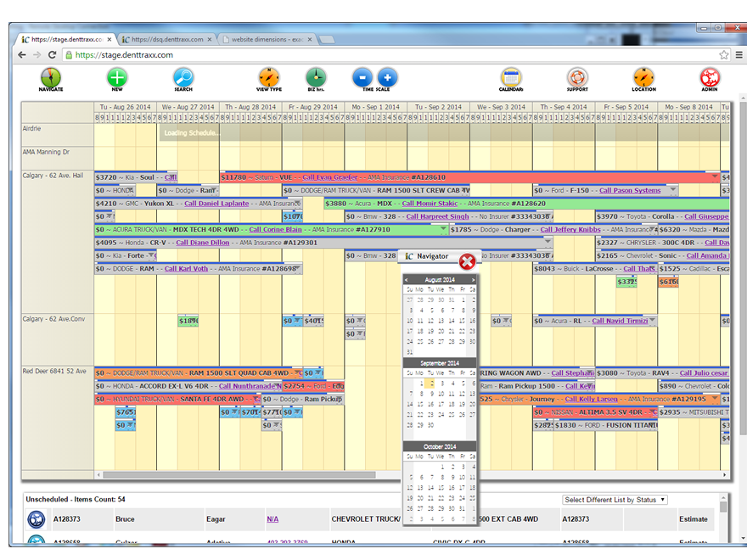The width and height of the screenshot is (747, 560).
Task: Click the Navigate compass icon
Action: point(50,78)
